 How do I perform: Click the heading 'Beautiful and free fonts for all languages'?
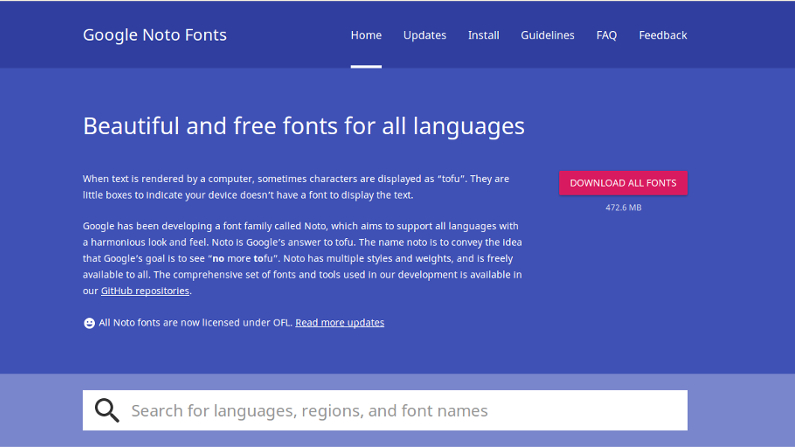[304, 126]
